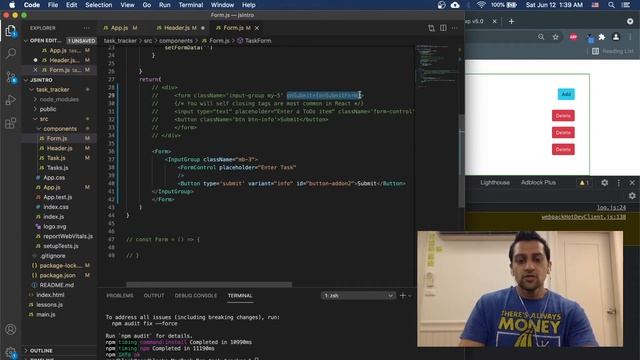This screenshot has width=640, height=360.
Task: Open the Accounts menu in activity bar
Action: tap(11, 329)
